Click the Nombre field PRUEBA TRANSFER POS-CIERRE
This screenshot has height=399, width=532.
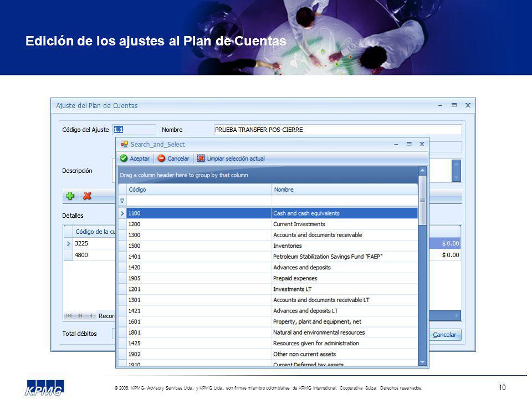(x=338, y=130)
